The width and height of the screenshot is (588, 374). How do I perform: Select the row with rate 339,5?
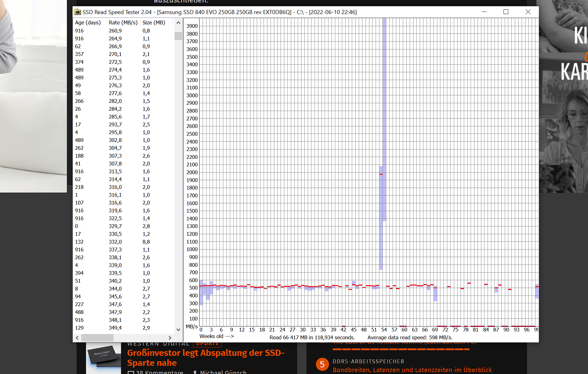click(124, 273)
